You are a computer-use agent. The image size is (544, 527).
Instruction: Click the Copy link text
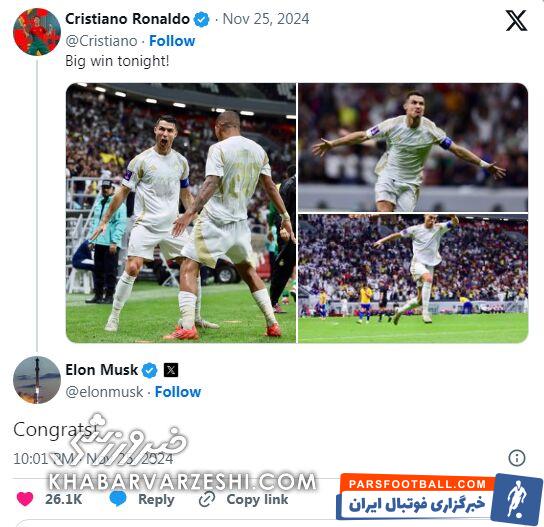pos(257,500)
